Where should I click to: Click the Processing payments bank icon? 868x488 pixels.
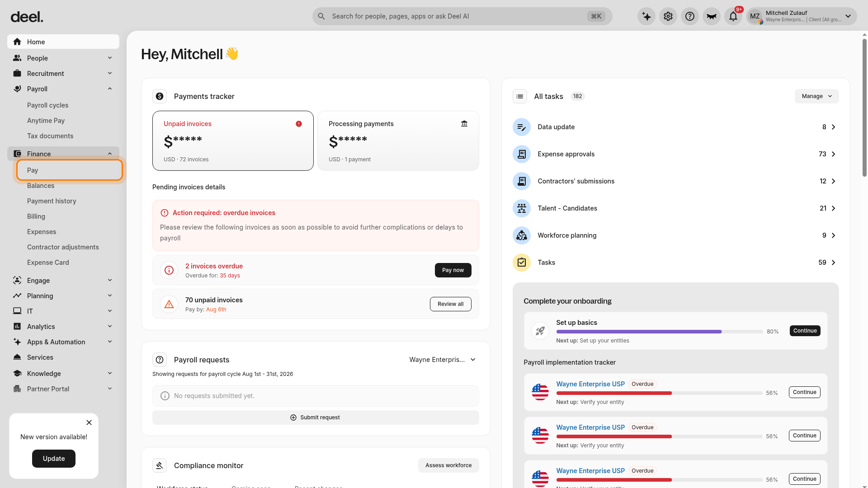464,124
